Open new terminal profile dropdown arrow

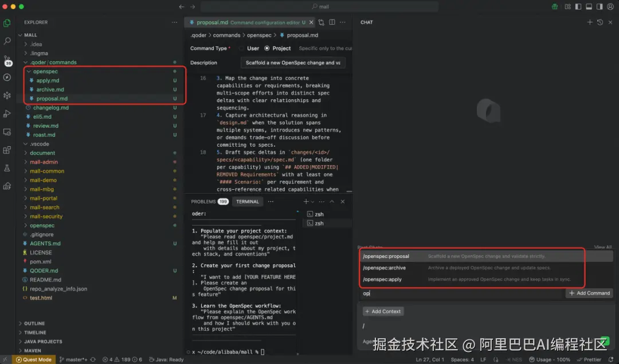313,202
